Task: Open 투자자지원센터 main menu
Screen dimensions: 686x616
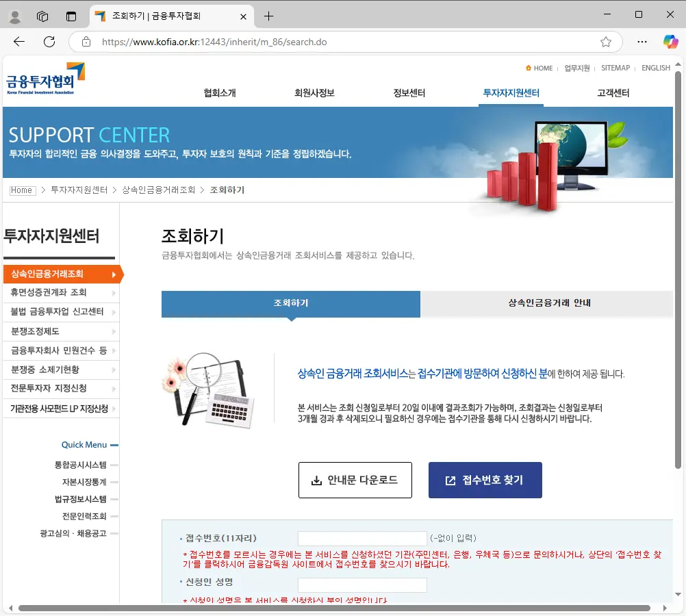Action: click(x=511, y=93)
